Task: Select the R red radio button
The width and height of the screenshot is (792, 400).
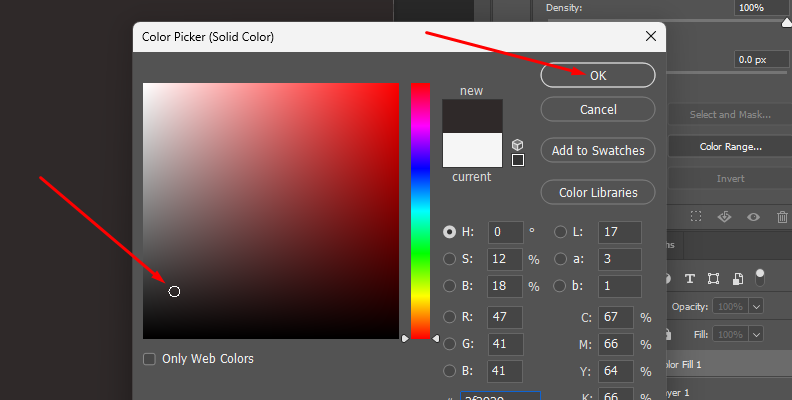Action: click(450, 317)
